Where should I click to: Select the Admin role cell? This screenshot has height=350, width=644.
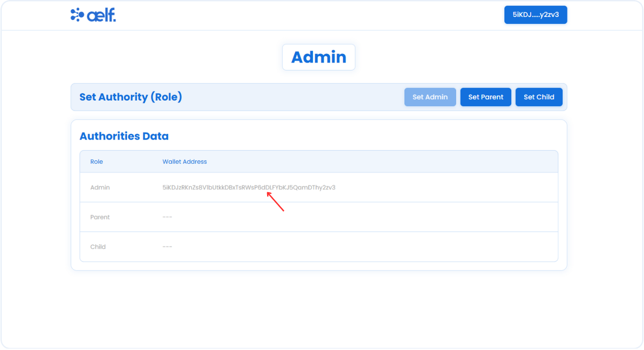(x=100, y=187)
